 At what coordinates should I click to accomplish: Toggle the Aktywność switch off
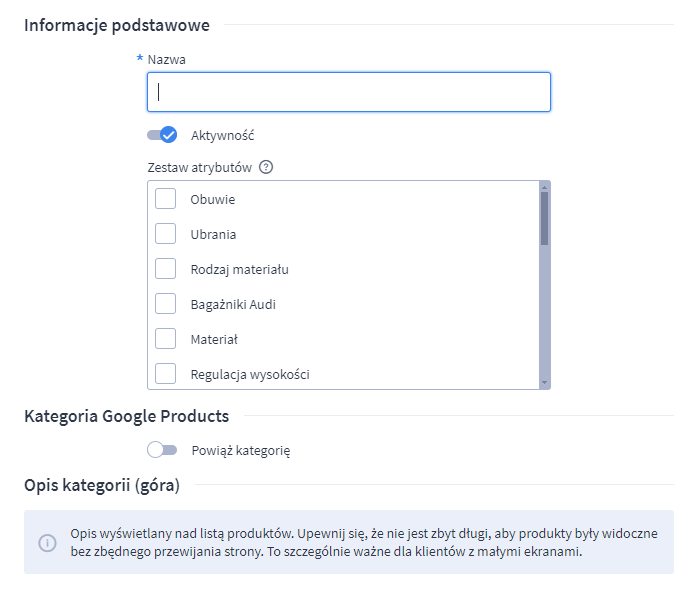pyautogui.click(x=162, y=135)
